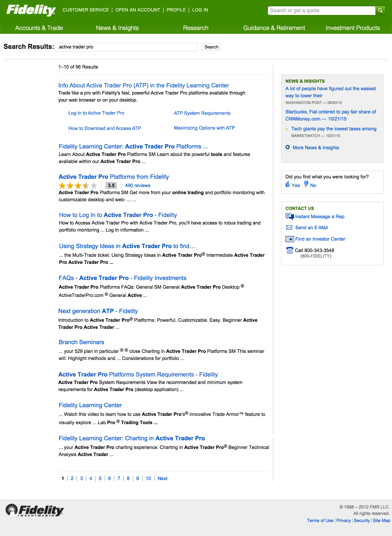This screenshot has height=536, width=392.
Task: Click the search results query input field
Action: pos(127,47)
